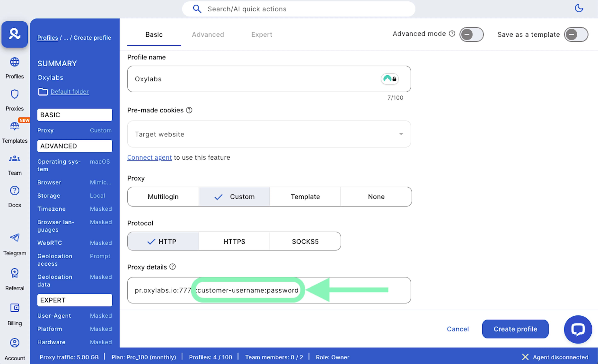Click Proxy Custom summary row
This screenshot has width=598, height=364.
pos(74,130)
